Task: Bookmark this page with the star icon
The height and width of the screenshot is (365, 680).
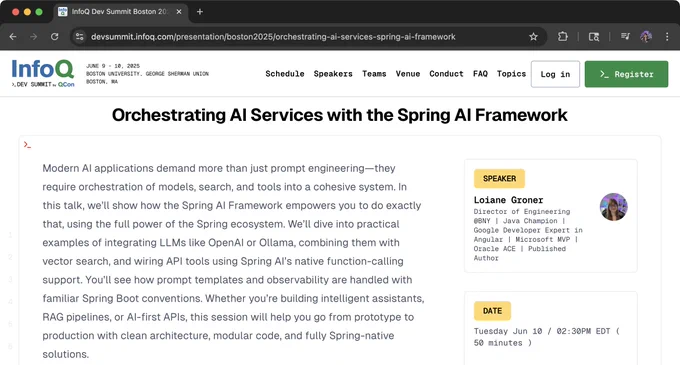Action: pyautogui.click(x=533, y=37)
